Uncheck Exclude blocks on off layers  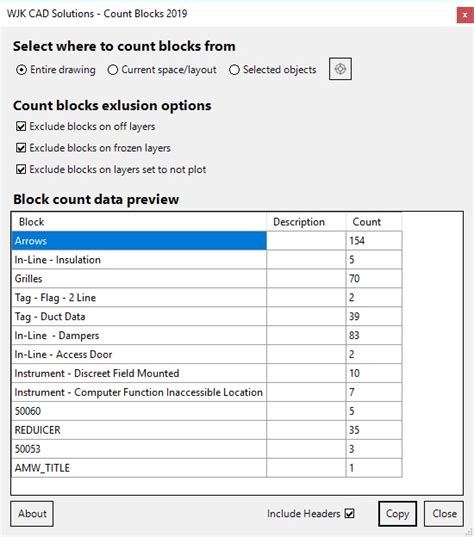click(x=21, y=126)
